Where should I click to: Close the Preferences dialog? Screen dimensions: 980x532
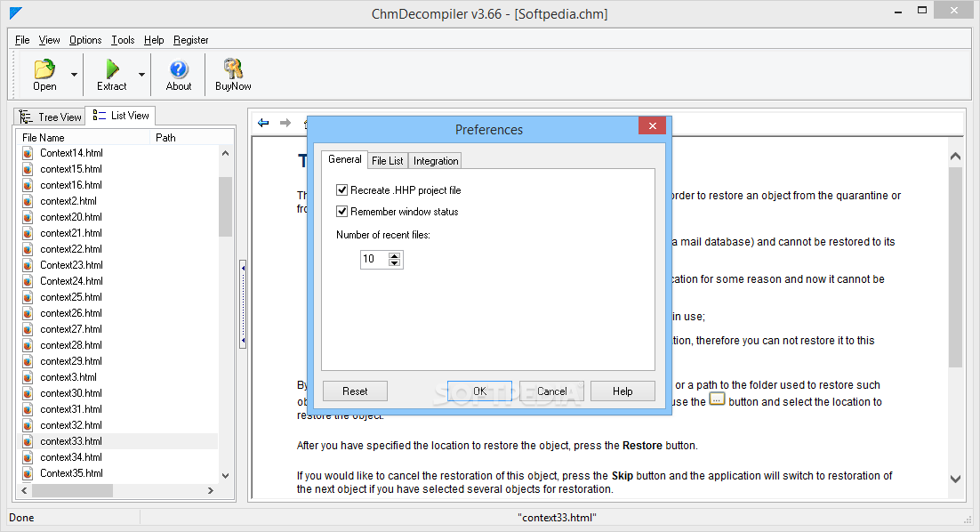652,125
